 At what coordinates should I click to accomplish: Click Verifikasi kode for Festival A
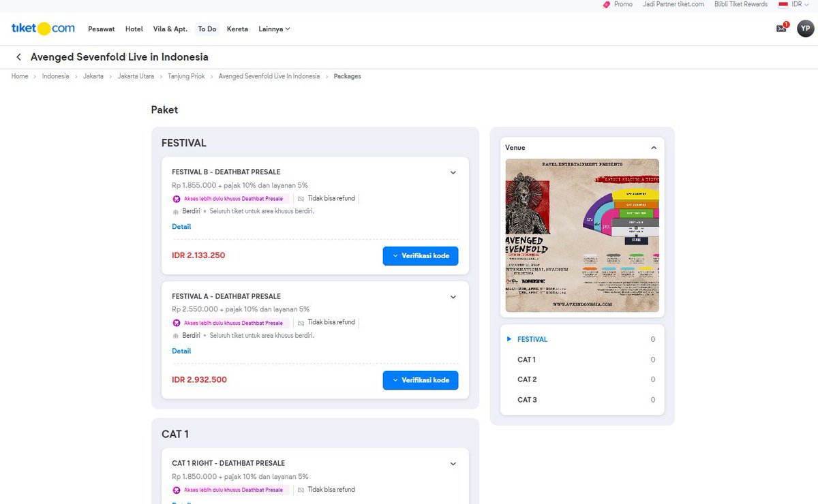point(421,380)
